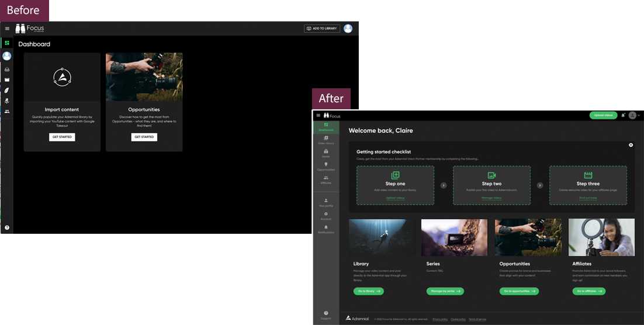This screenshot has height=325, width=644.
Task: Click chevron between Step two and three
Action: click(x=540, y=185)
